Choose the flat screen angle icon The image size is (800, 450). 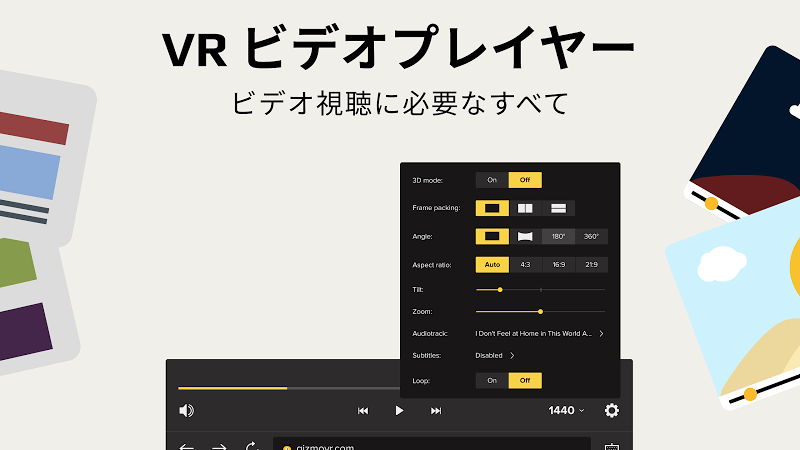pos(491,237)
